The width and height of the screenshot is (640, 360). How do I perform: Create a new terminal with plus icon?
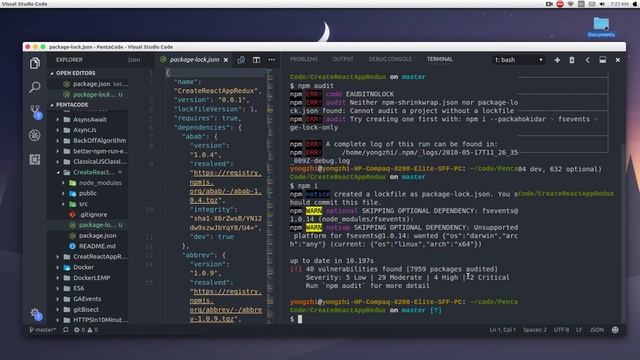(557, 60)
